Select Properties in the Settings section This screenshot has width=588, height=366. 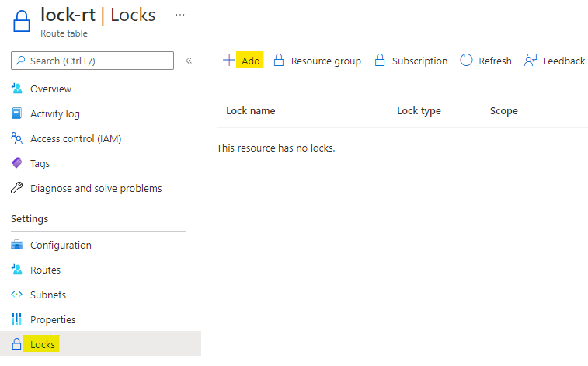click(x=53, y=320)
